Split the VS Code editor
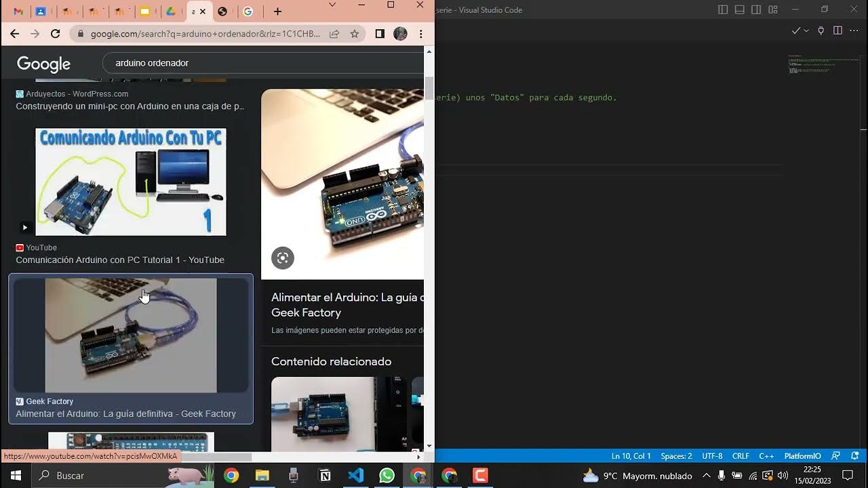Image resolution: width=868 pixels, height=488 pixels. [x=837, y=30]
